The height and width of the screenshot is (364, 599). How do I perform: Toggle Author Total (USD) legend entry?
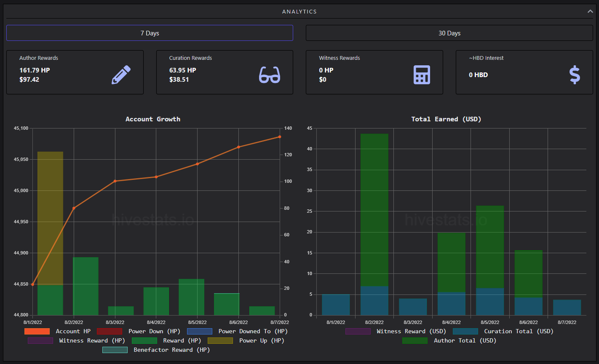tap(449, 340)
